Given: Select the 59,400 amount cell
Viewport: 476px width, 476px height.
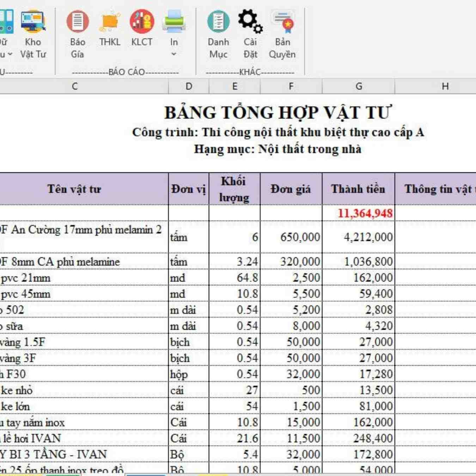Looking at the screenshot, I should click(359, 294).
